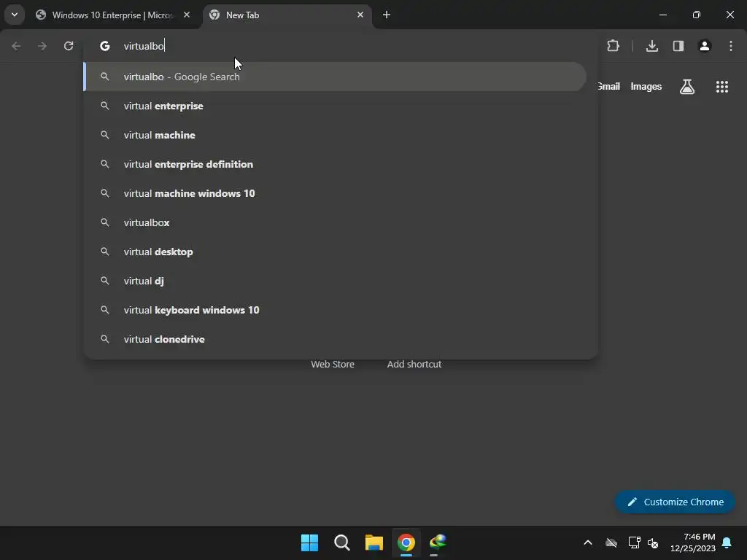
Task: Open a new tab with plus button
Action: pyautogui.click(x=387, y=15)
